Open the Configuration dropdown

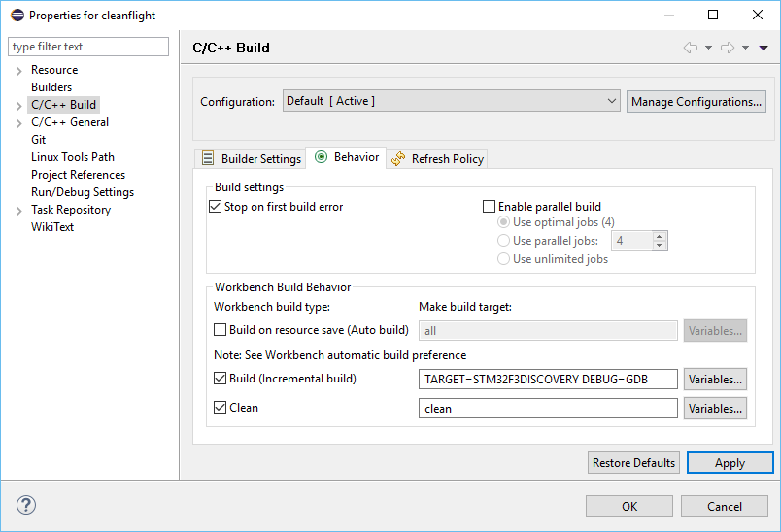coord(452,101)
